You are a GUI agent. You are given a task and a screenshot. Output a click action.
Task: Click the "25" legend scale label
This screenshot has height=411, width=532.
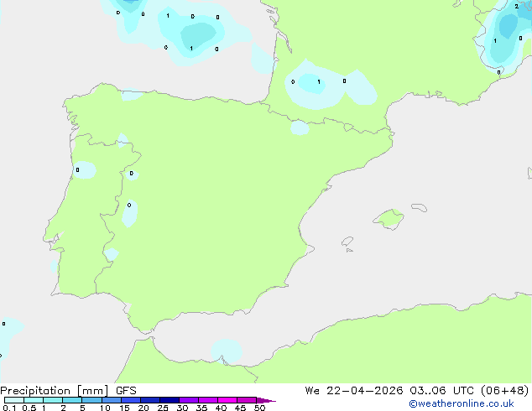tap(163, 408)
